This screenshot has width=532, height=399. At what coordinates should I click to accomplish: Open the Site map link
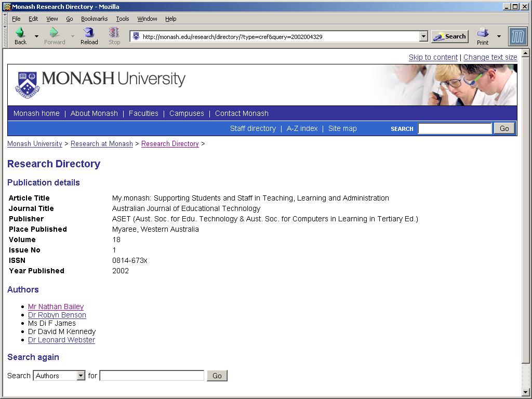pyautogui.click(x=342, y=129)
